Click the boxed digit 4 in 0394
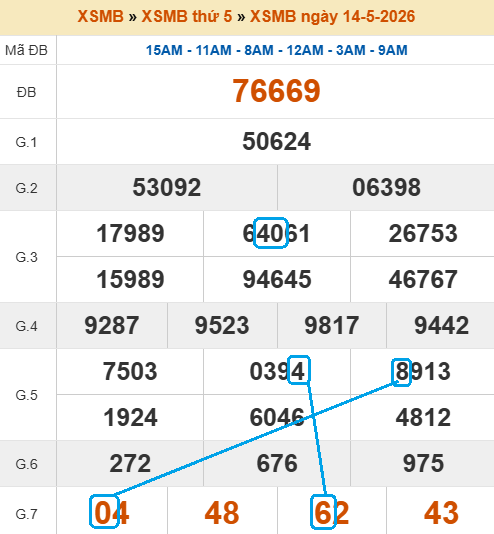Viewport: 494px width, 534px height. click(x=299, y=370)
